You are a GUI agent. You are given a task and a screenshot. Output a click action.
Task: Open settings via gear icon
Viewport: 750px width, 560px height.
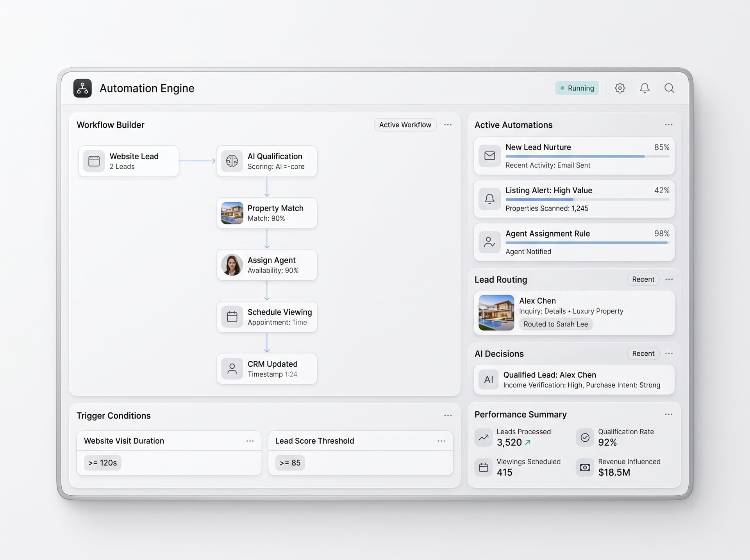(620, 88)
